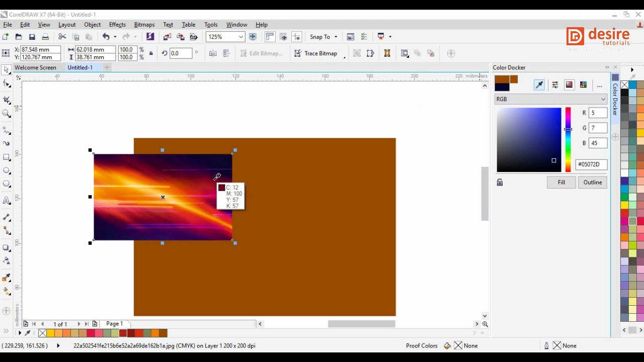644x362 pixels.
Task: Click the Fill button
Action: 561,183
